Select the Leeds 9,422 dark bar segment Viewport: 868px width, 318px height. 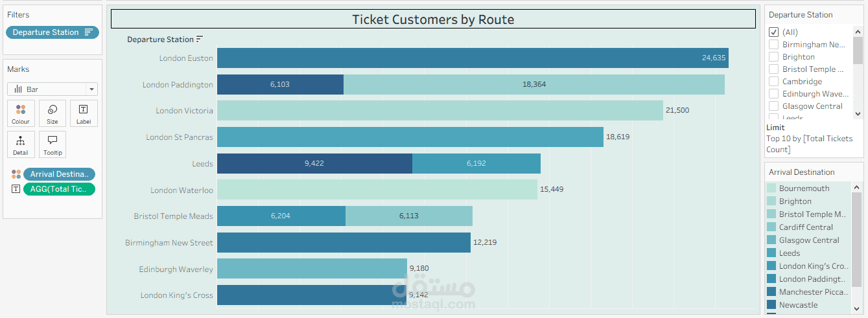coord(314,164)
